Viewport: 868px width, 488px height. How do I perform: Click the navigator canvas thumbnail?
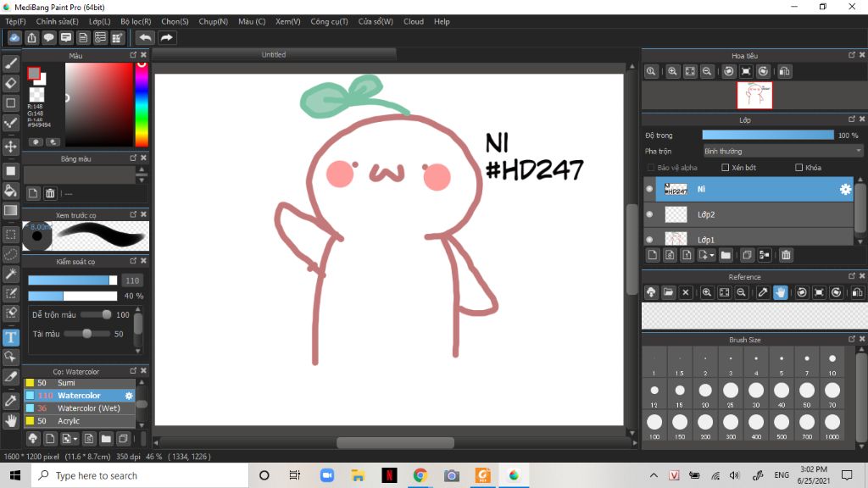click(754, 95)
